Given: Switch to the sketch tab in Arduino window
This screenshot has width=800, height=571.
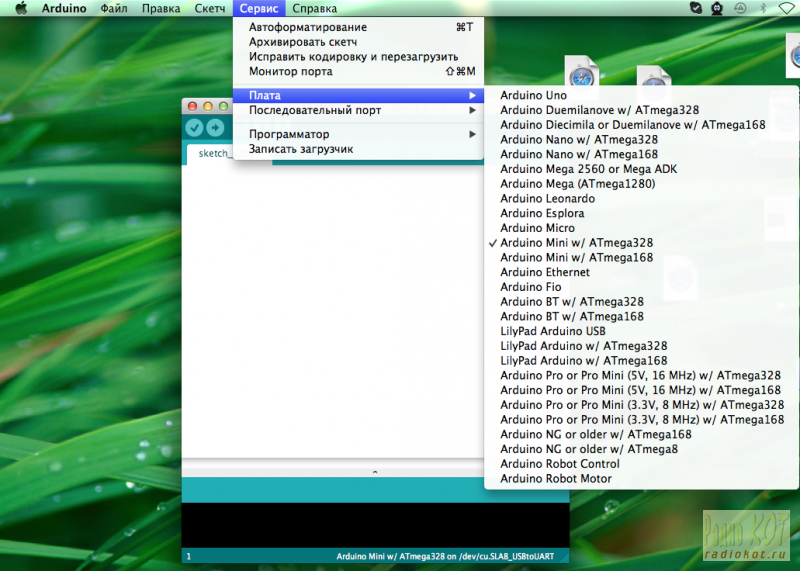Looking at the screenshot, I should (212, 154).
